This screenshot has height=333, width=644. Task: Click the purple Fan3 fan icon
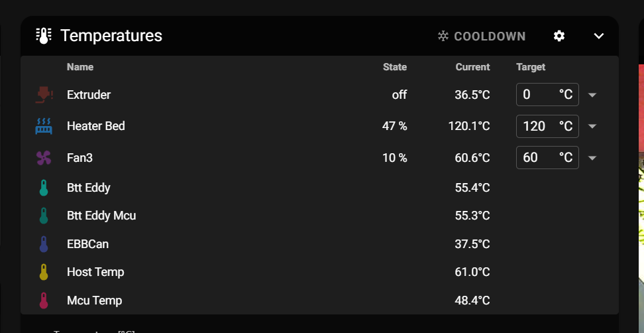coord(44,158)
